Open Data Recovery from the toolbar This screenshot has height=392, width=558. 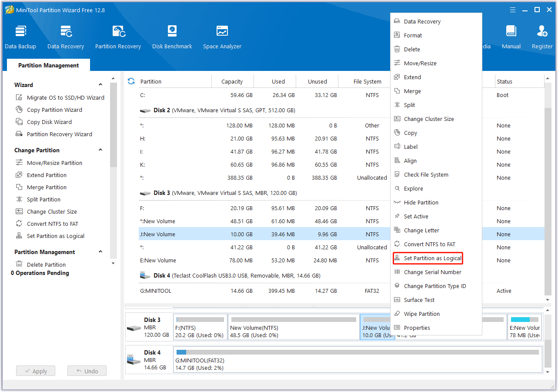65,36
